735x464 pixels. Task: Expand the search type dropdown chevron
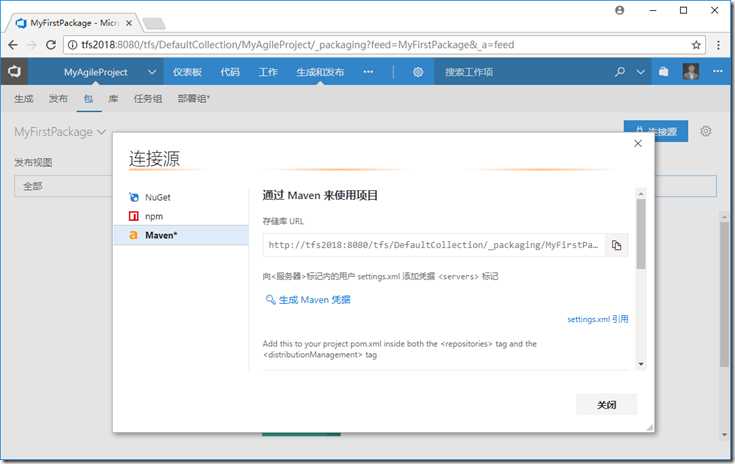pyautogui.click(x=640, y=72)
